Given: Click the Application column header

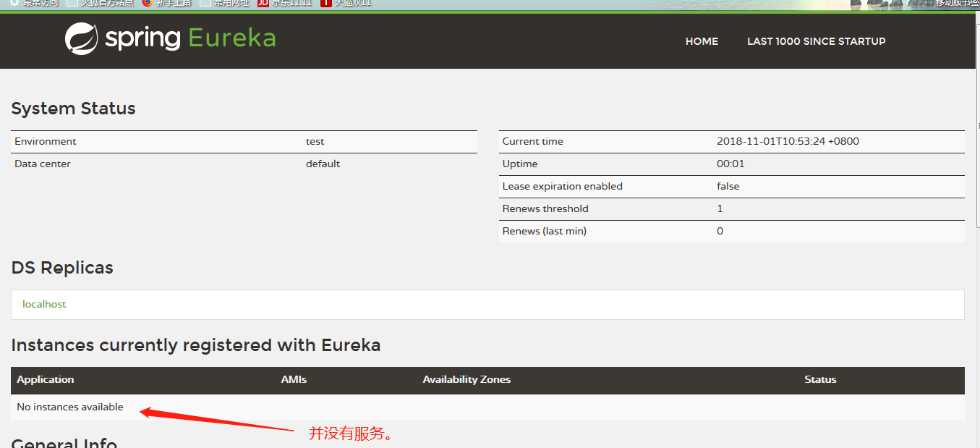Looking at the screenshot, I should coord(45,379).
